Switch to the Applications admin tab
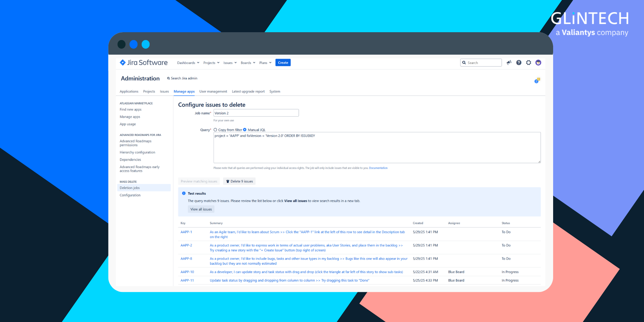This screenshot has height=322, width=644. 129,92
